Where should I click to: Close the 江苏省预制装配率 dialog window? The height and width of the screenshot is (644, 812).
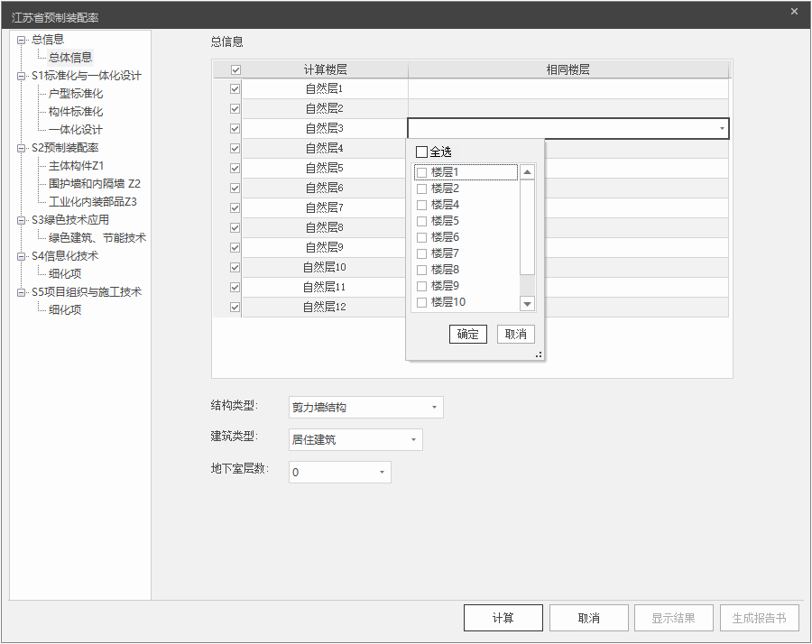(x=794, y=12)
